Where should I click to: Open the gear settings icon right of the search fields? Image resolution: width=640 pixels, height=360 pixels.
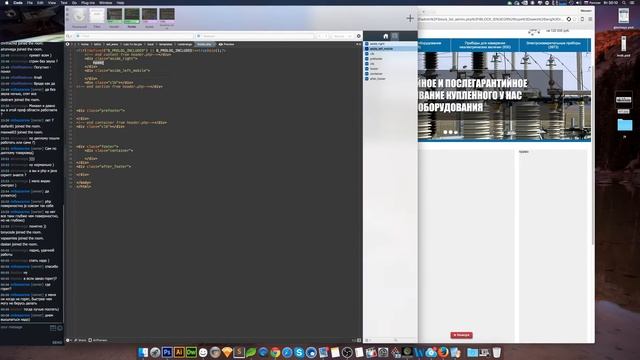(359, 36)
